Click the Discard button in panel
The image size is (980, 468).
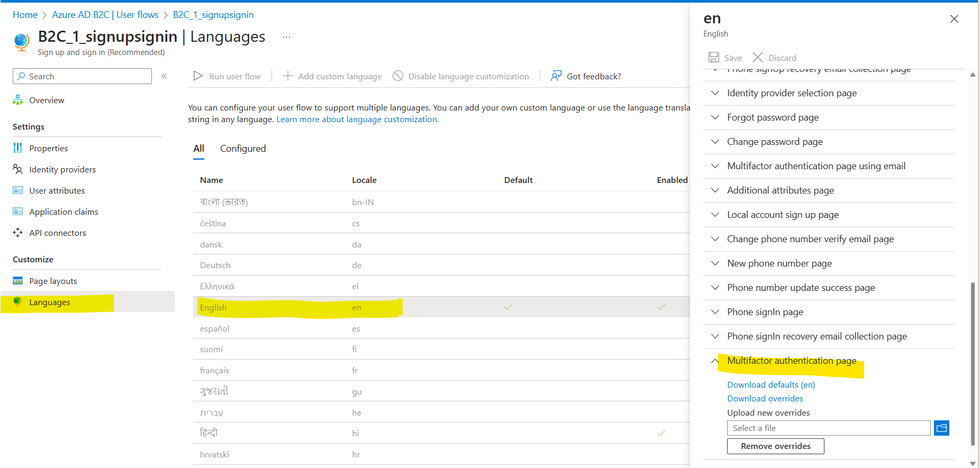[775, 58]
